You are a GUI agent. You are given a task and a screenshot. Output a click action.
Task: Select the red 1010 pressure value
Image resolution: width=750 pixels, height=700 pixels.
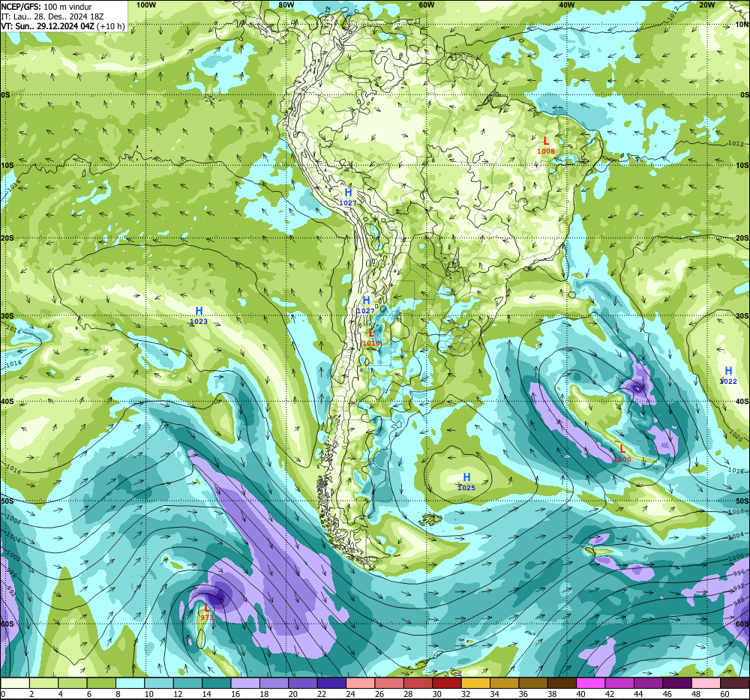click(x=371, y=343)
